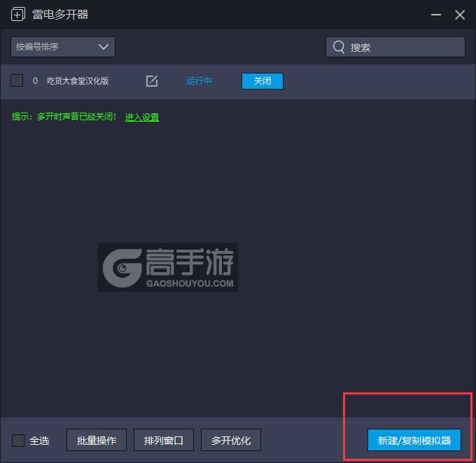This screenshot has width=476, height=463.
Task: Click the 雷电多开器 title text
Action: (x=60, y=15)
